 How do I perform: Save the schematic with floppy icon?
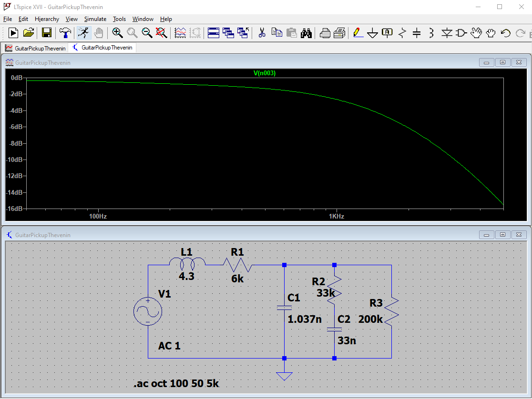(x=47, y=33)
